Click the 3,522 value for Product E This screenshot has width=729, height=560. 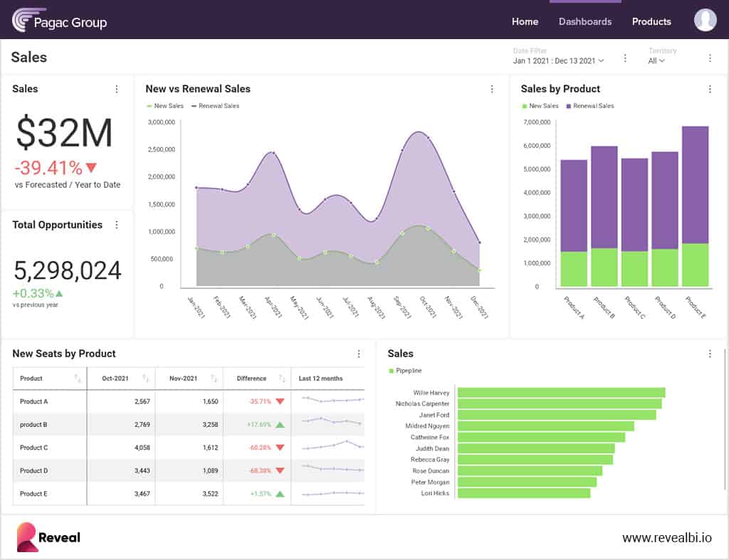click(x=210, y=494)
